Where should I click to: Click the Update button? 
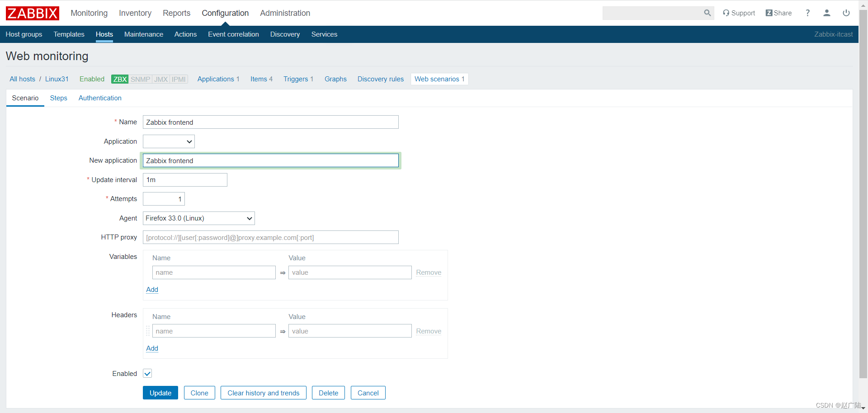tap(160, 393)
